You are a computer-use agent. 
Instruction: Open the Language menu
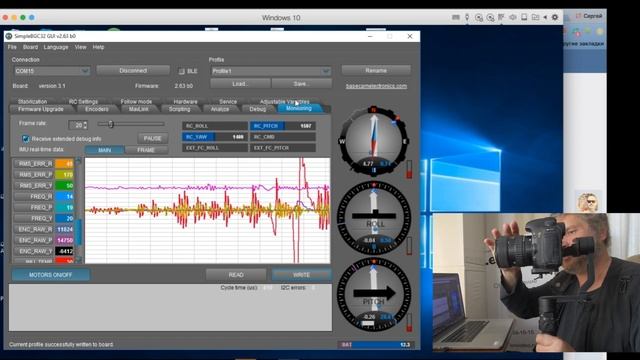[x=56, y=47]
